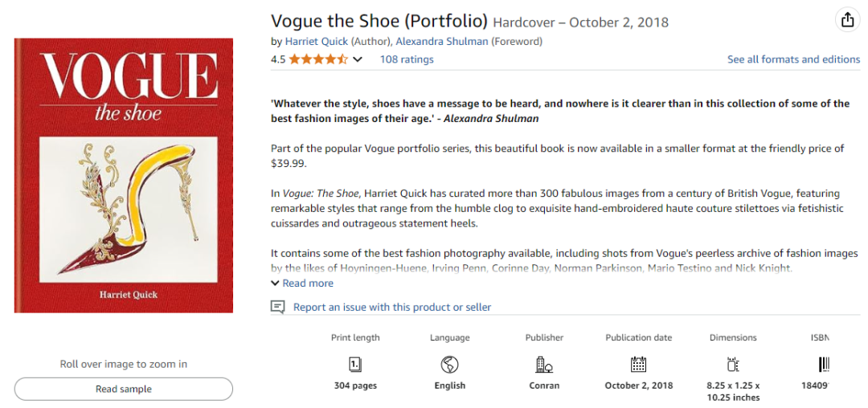
Task: Expand description with Read more
Action: (x=302, y=283)
